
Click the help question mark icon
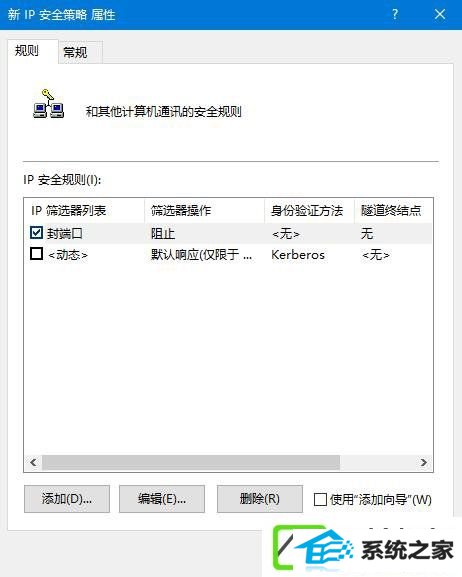[x=395, y=14]
